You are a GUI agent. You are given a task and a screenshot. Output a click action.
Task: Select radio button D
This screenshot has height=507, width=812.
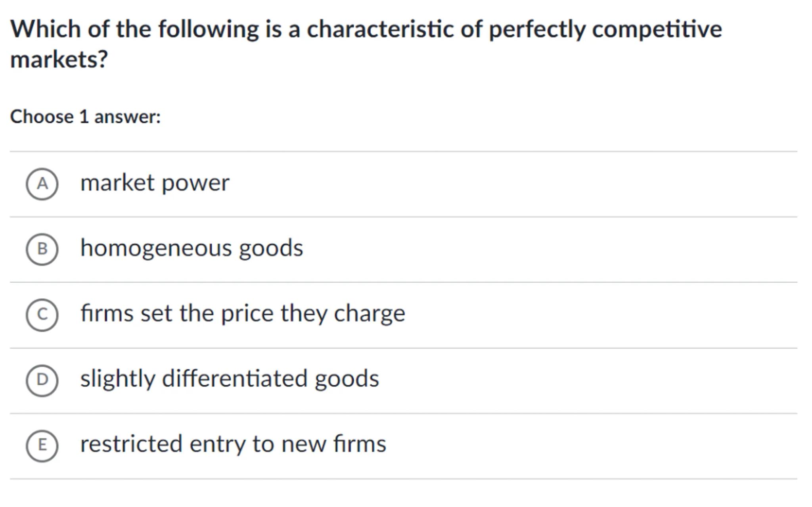tap(42, 380)
